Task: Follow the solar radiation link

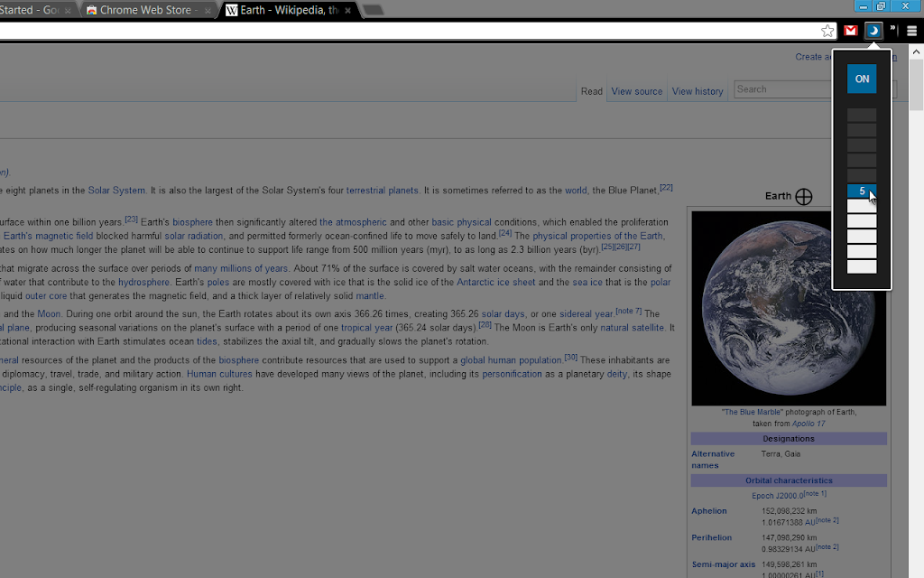Action: 193,236
